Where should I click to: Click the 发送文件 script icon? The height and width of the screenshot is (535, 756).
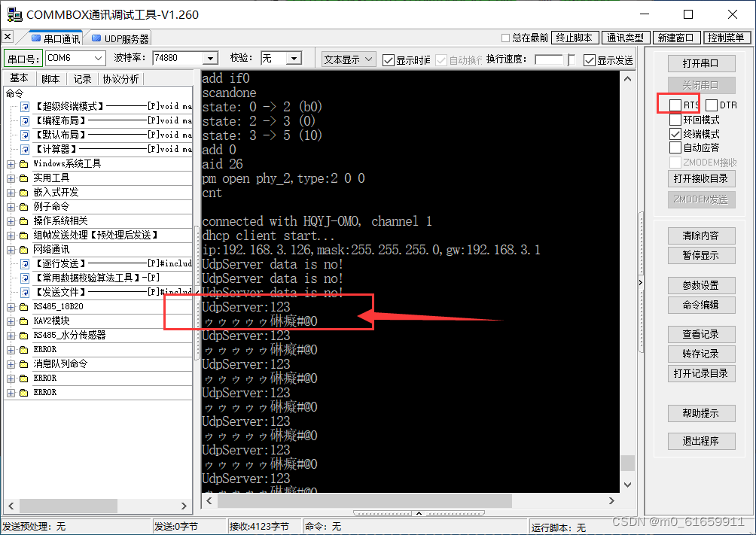(25, 293)
